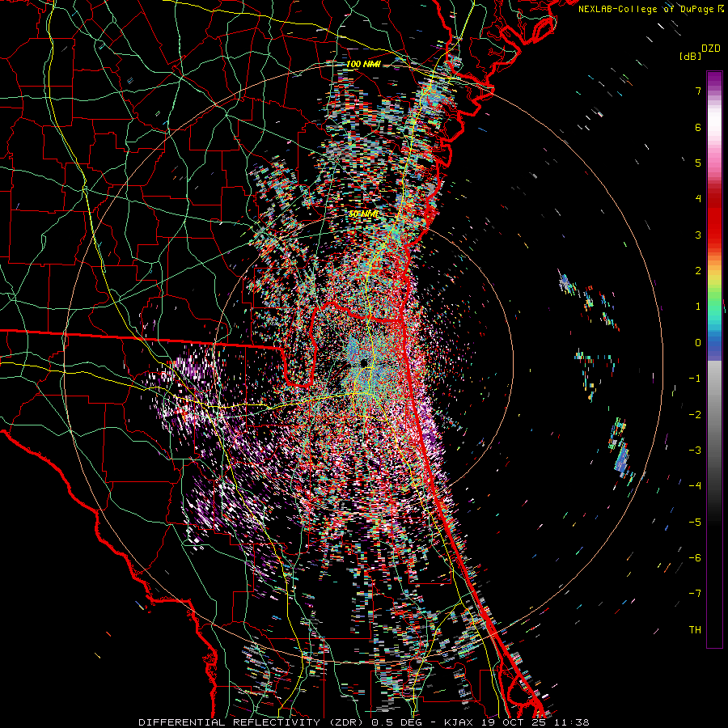Click the 1 value on the color scale
This screenshot has width=728, height=728.
click(698, 307)
